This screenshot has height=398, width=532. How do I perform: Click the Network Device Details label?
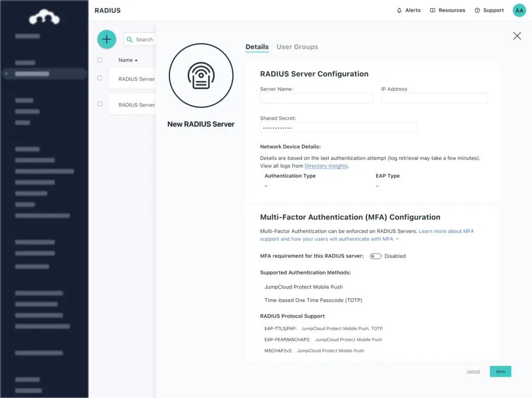(290, 147)
